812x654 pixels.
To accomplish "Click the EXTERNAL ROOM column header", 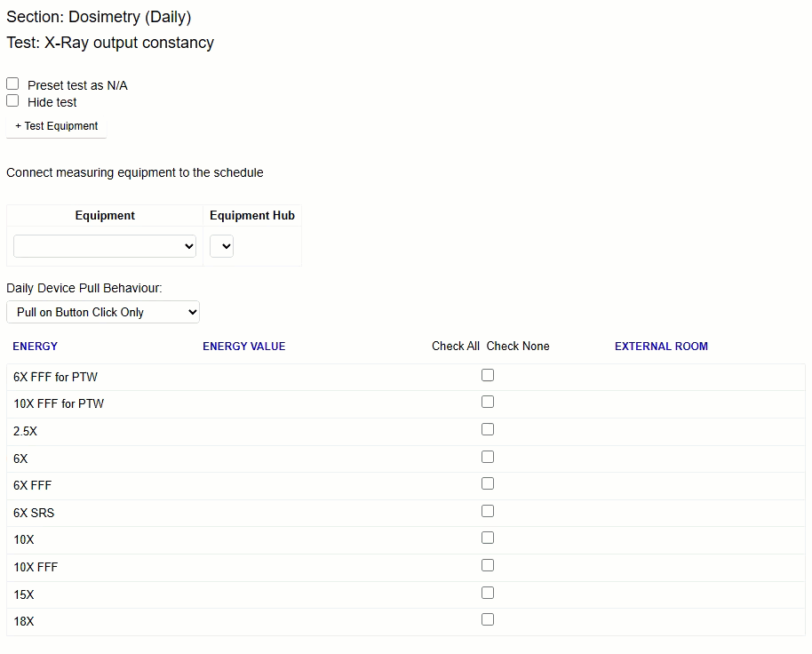I will [661, 347].
